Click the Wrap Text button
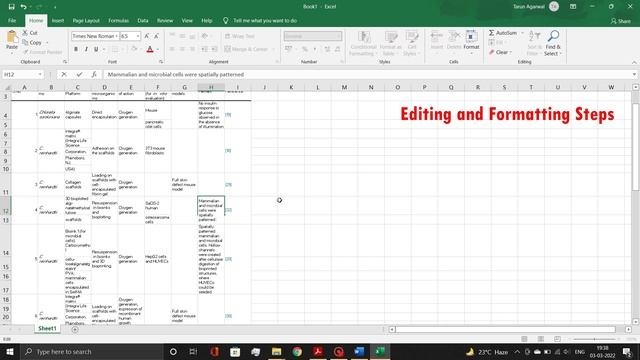The image size is (640, 360). coord(240,36)
